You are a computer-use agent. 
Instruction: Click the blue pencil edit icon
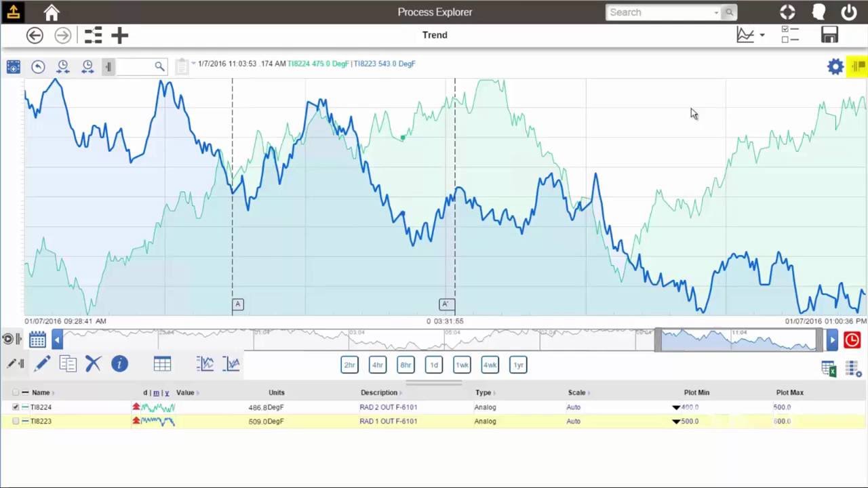pyautogui.click(x=42, y=365)
